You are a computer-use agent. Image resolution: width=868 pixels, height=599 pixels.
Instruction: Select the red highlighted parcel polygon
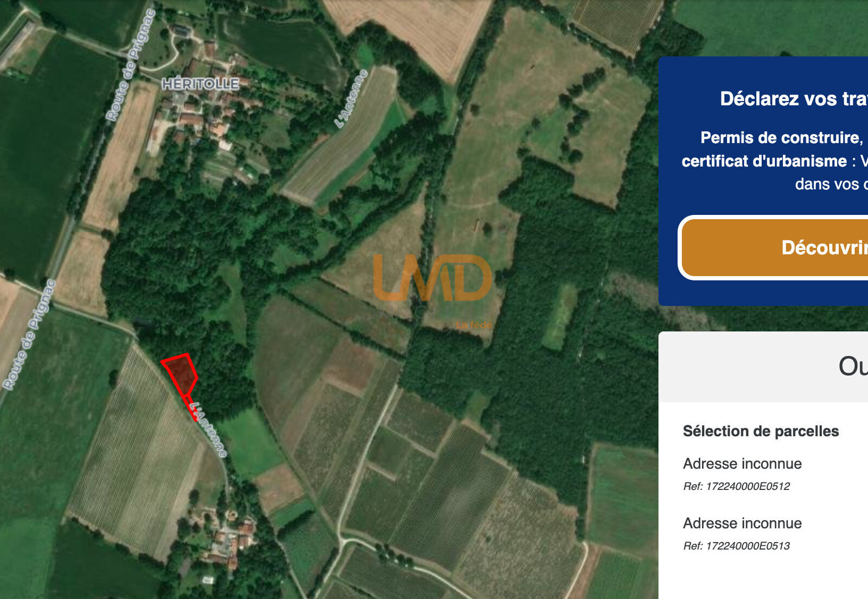[x=181, y=373]
